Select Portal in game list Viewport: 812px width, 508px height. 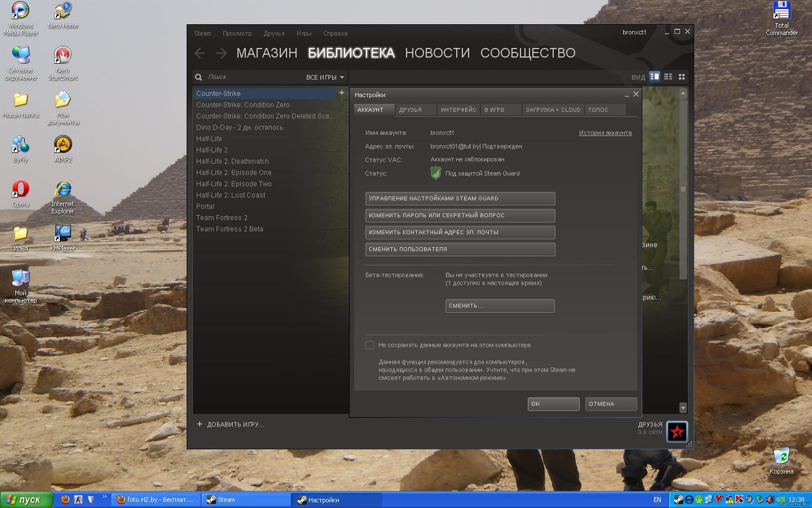coord(264,207)
